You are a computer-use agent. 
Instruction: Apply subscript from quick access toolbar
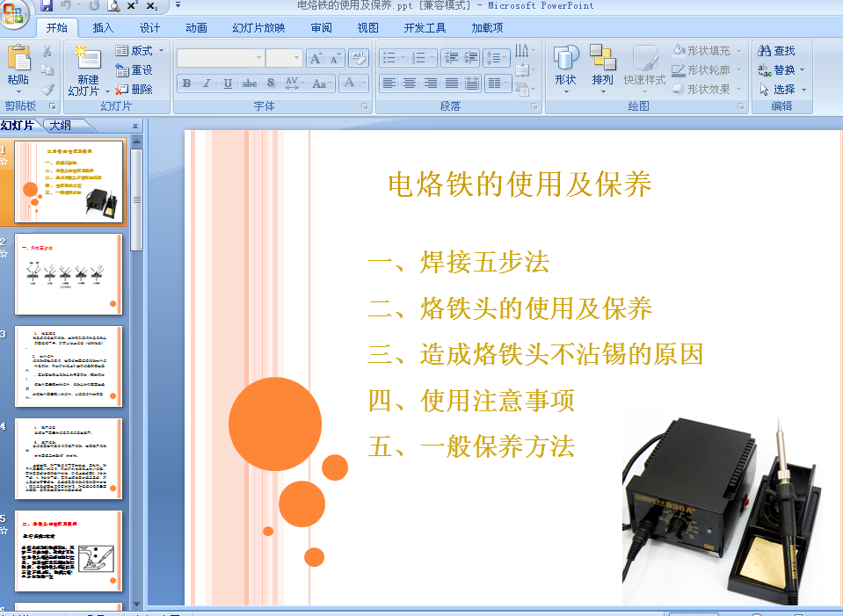pyautogui.click(x=152, y=6)
